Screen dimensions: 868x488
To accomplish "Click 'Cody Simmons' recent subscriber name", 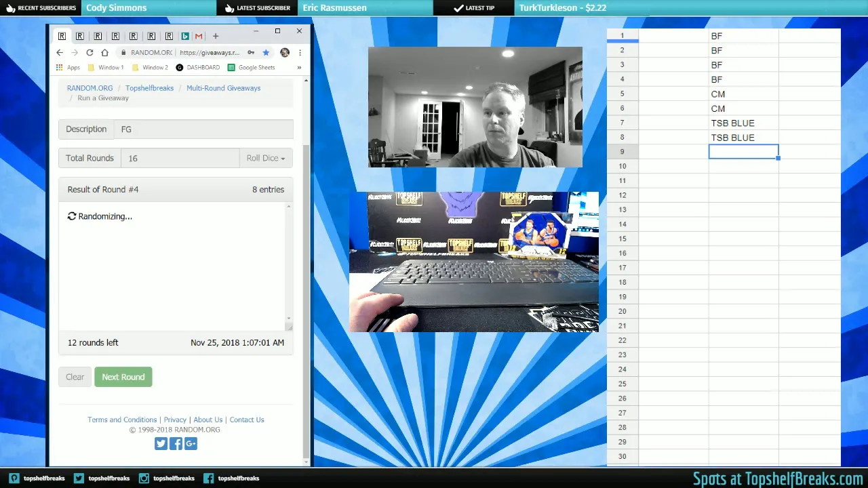I will pos(117,8).
